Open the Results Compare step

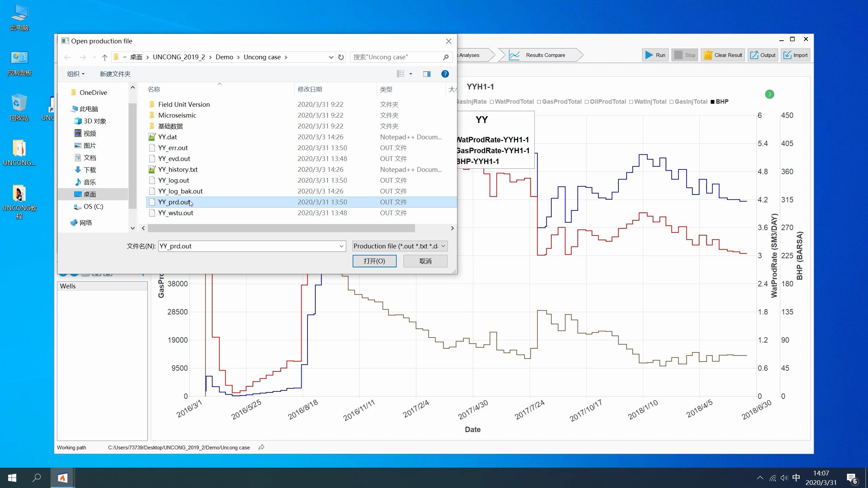click(540, 55)
